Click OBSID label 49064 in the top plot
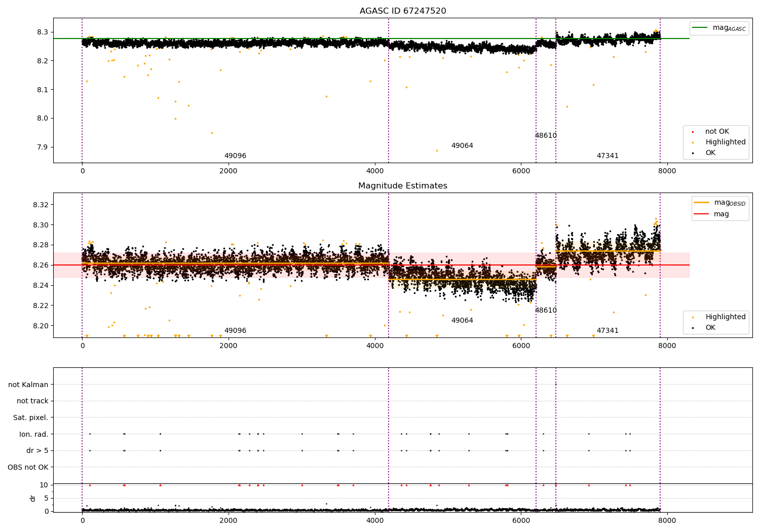The width and height of the screenshot is (760, 532). 462,146
